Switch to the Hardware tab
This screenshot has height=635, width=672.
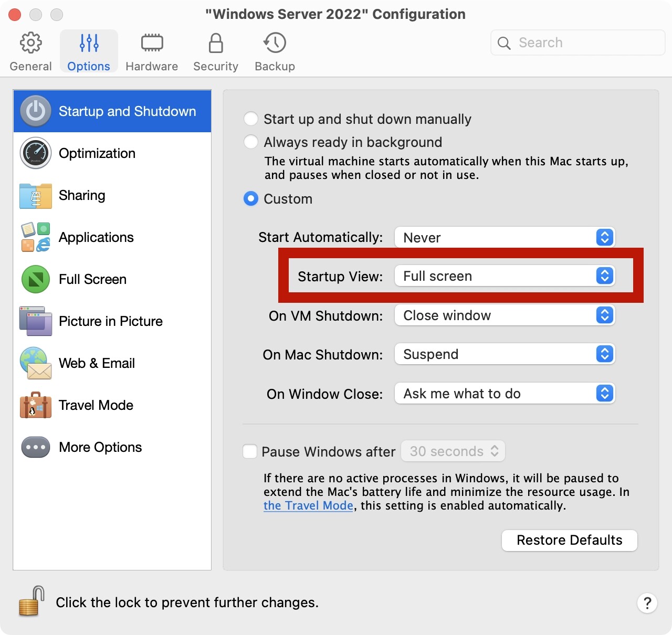(x=152, y=51)
